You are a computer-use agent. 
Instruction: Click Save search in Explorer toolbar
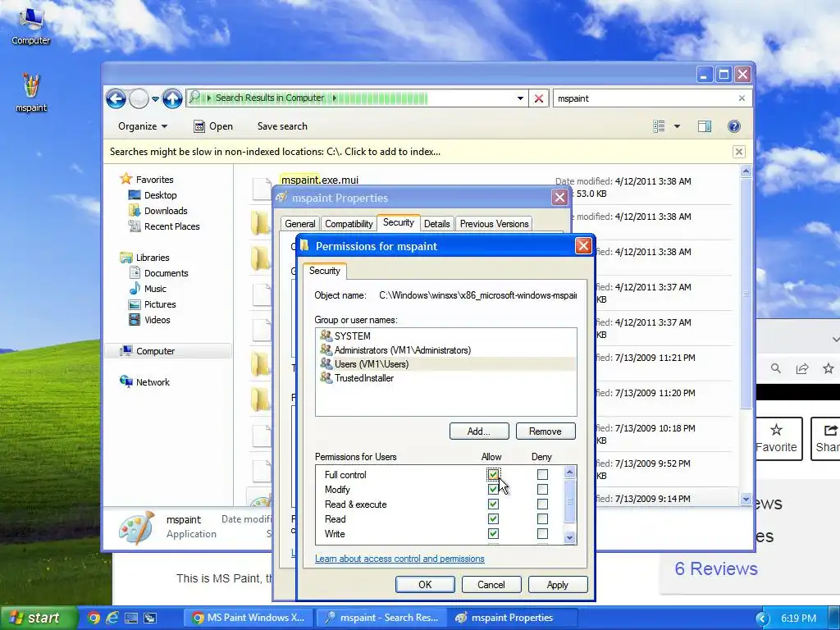pos(282,126)
